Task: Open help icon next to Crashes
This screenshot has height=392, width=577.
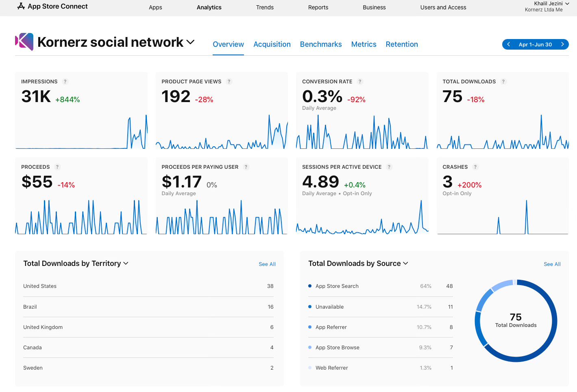Action: point(475,167)
